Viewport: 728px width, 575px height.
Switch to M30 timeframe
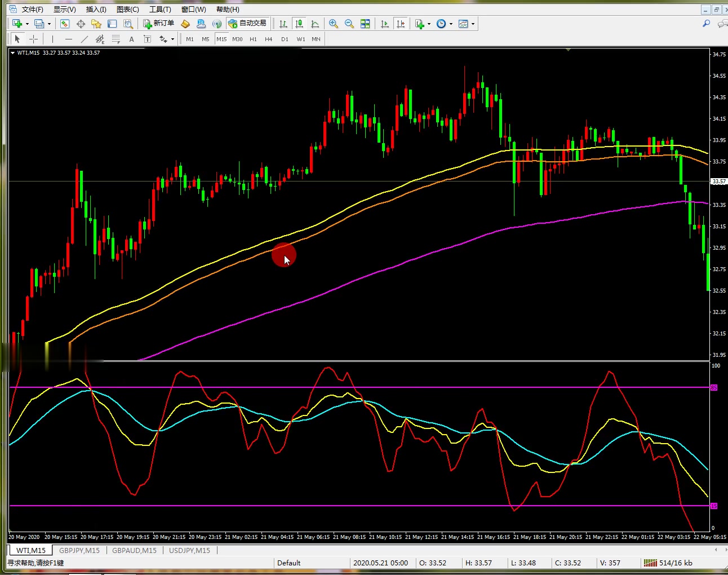point(237,39)
